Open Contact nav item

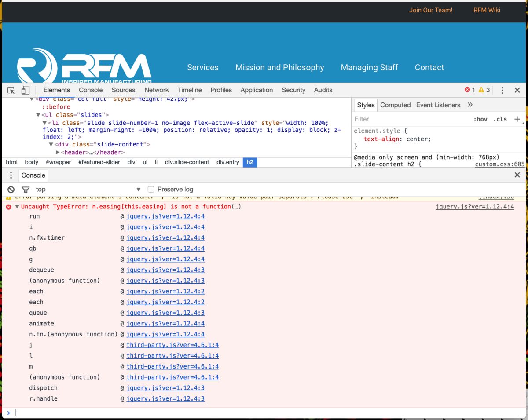tap(429, 68)
